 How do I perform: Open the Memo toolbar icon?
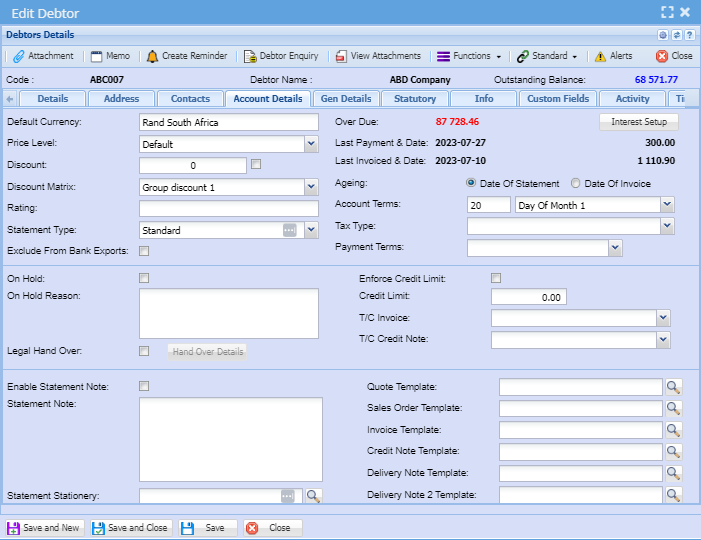96,56
